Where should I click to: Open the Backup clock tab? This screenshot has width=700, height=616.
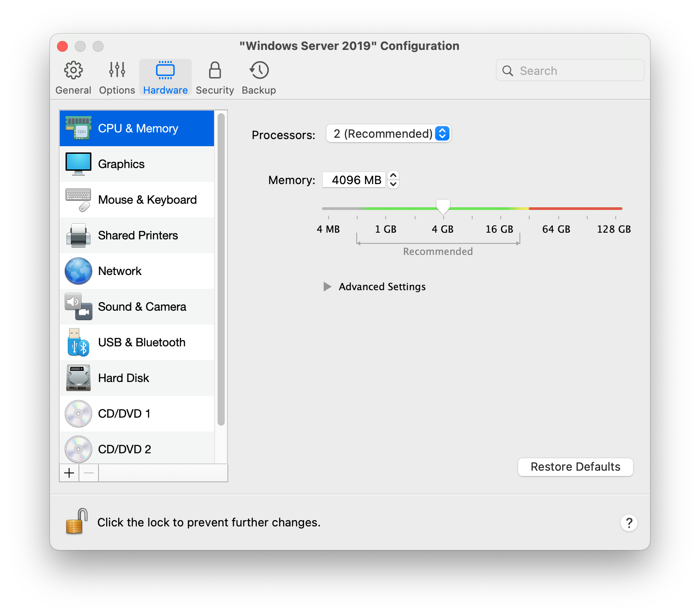point(259,78)
